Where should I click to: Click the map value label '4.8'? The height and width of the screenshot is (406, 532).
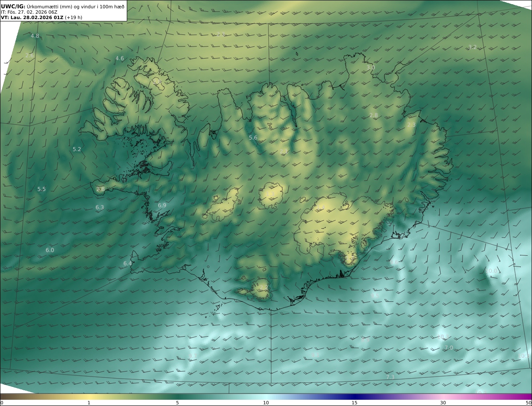pos(35,36)
